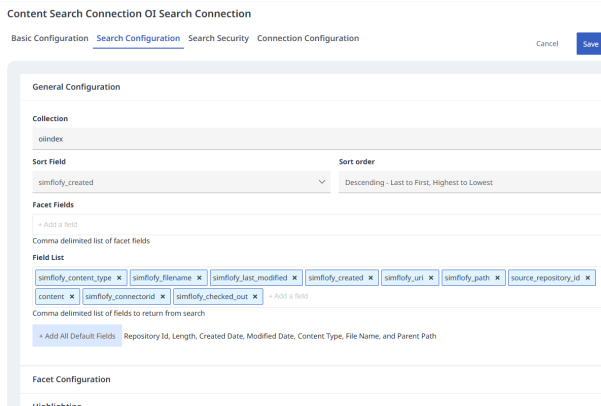The height and width of the screenshot is (406, 601).
Task: Switch to Basic Configuration tab
Action: pyautogui.click(x=50, y=39)
